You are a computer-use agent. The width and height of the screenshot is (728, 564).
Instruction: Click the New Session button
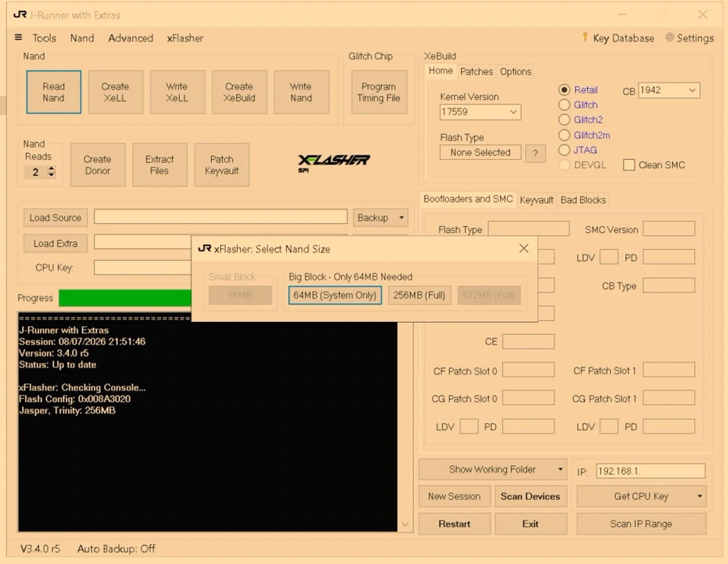(454, 496)
